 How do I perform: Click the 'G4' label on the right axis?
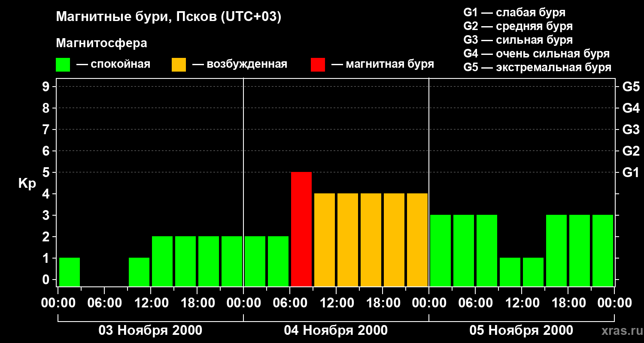pos(631,108)
